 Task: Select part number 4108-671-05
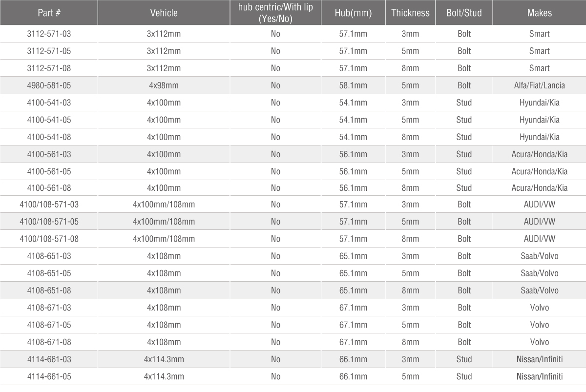point(49,325)
